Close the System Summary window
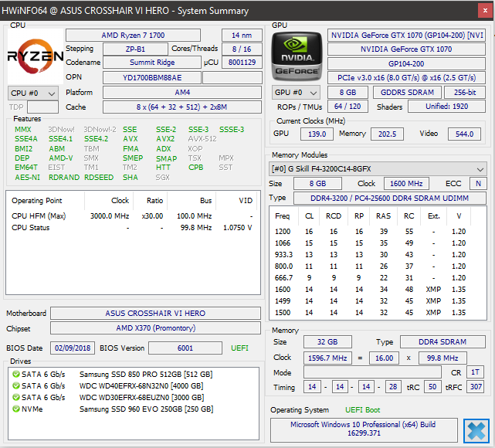This screenshot has height=448, width=495. (485, 10)
